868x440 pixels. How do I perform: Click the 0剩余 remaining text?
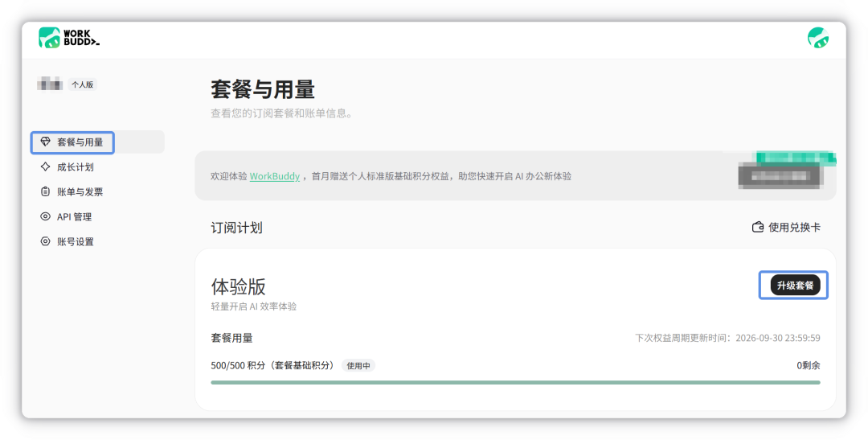[809, 366]
